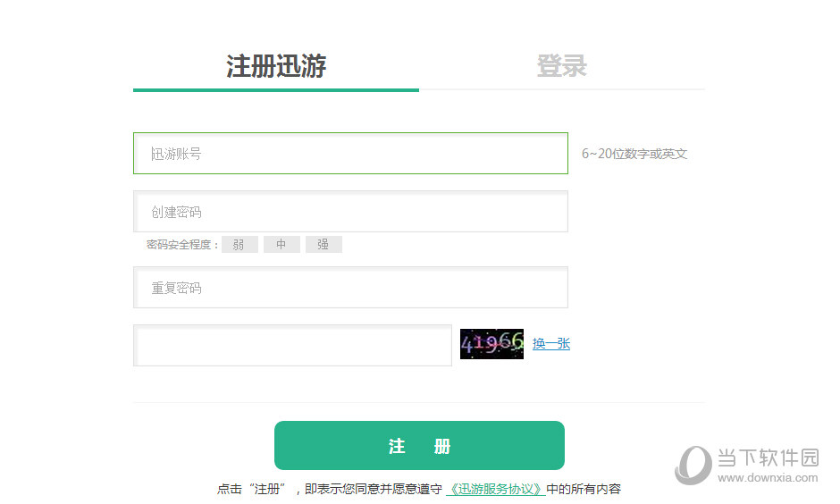Screen dimensions: 840x504
Task: Open the 登录 tab
Action: (561, 66)
